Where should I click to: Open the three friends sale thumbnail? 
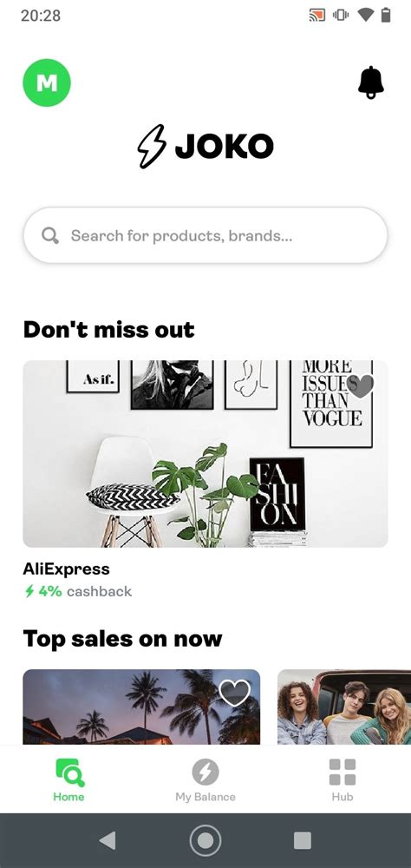[x=344, y=707]
